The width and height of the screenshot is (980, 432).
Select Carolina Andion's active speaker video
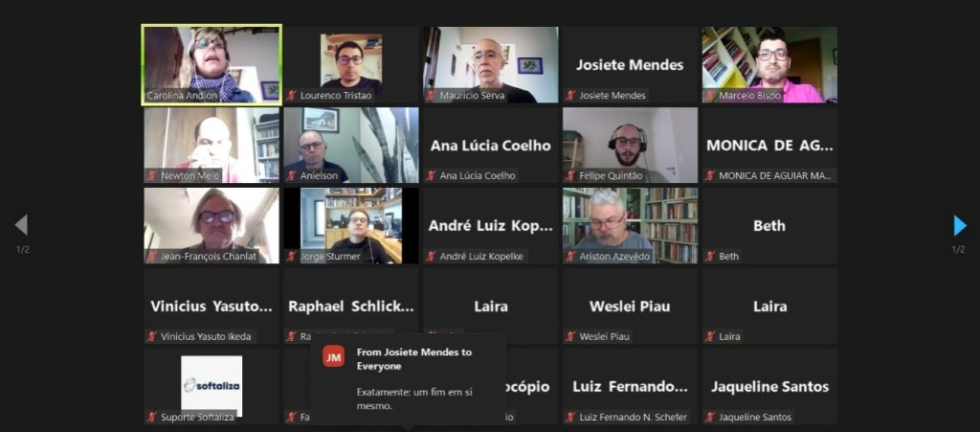point(212,65)
